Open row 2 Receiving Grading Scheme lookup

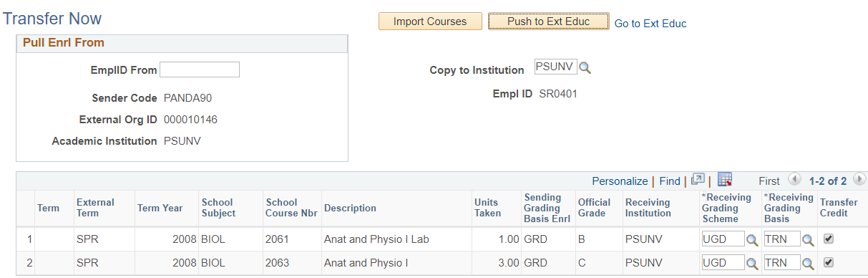coord(752,264)
